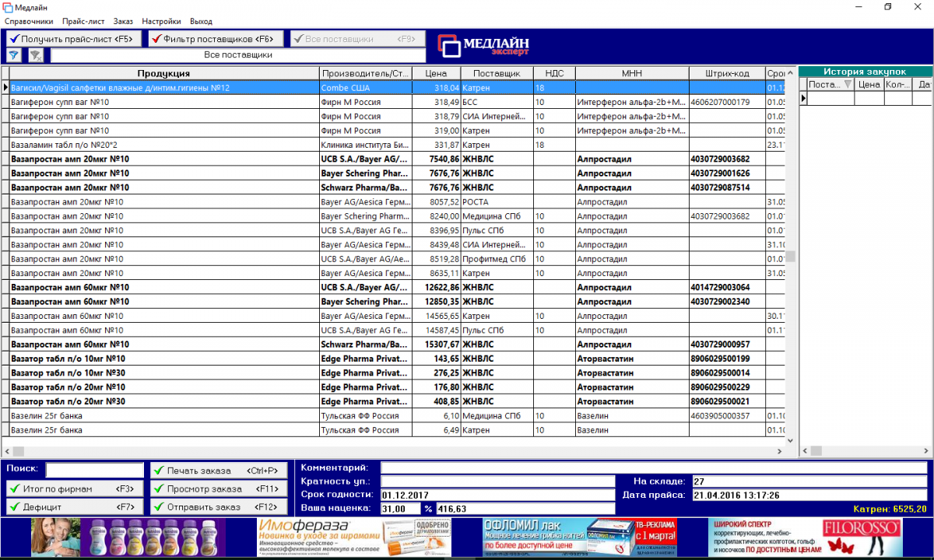
Task: Click Просмотр заказа <F11> button
Action: (218, 488)
